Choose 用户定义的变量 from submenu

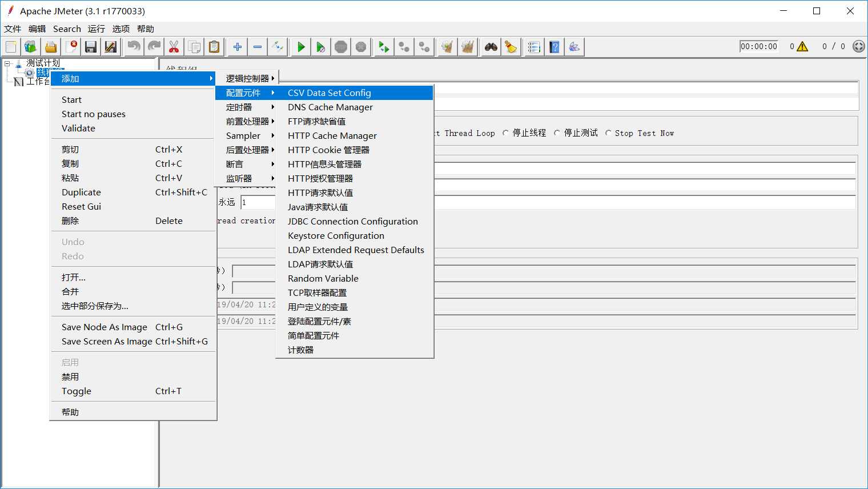[x=355, y=307]
